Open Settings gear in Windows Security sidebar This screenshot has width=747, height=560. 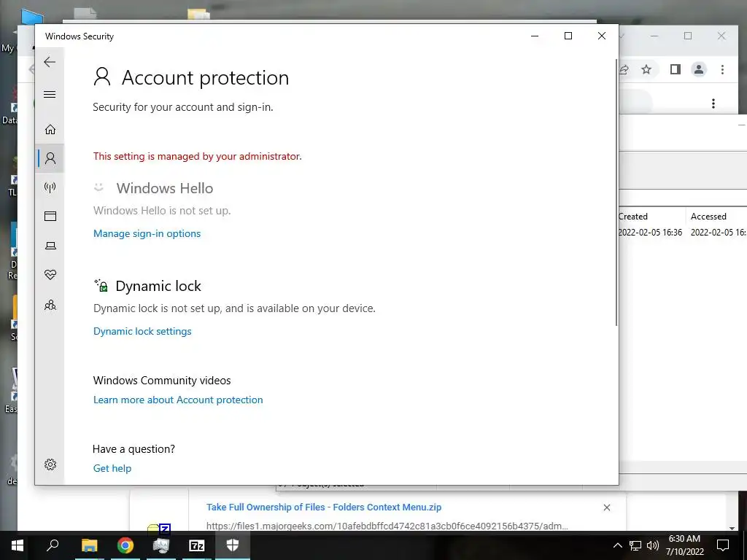50,464
